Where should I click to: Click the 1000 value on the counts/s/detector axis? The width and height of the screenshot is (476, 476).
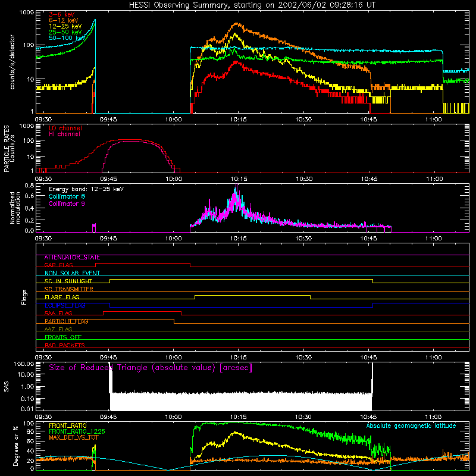click(x=27, y=12)
